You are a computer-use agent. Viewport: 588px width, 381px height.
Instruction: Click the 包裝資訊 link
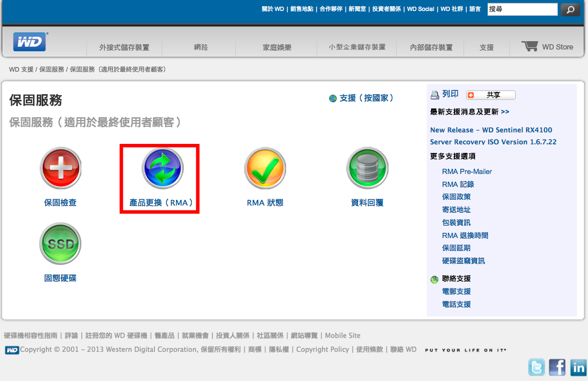pyautogui.click(x=456, y=223)
